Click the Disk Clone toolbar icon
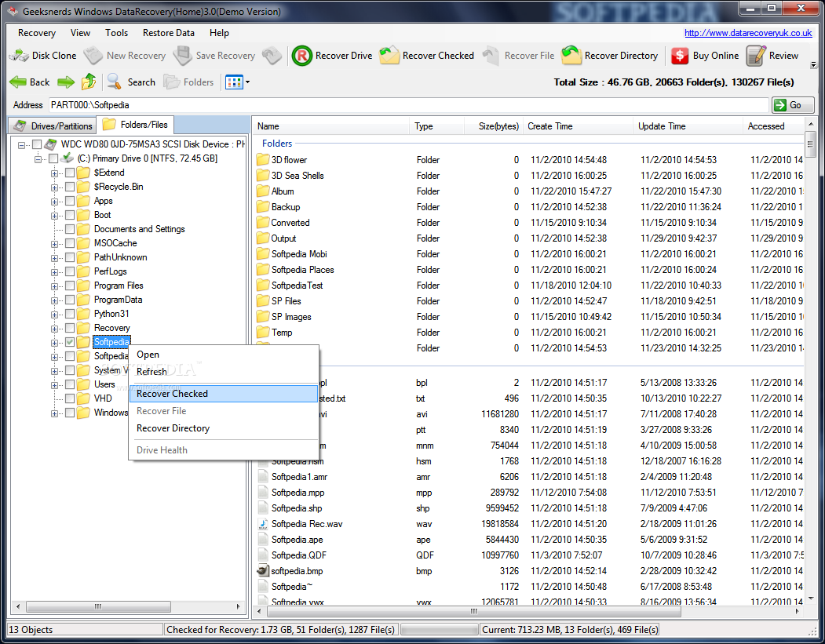 [19, 55]
